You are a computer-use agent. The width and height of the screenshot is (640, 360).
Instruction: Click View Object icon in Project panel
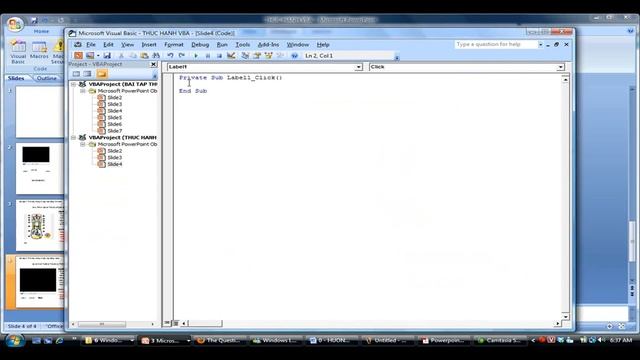coord(87,74)
